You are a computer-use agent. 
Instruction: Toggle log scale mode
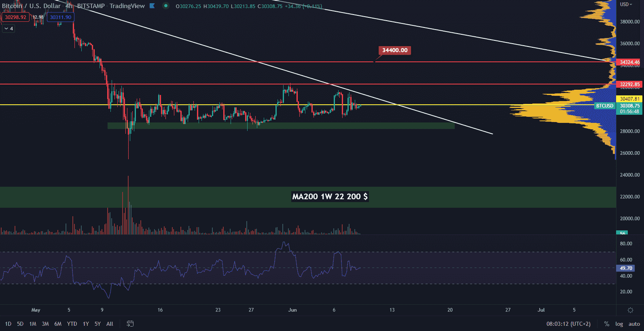pos(619,324)
